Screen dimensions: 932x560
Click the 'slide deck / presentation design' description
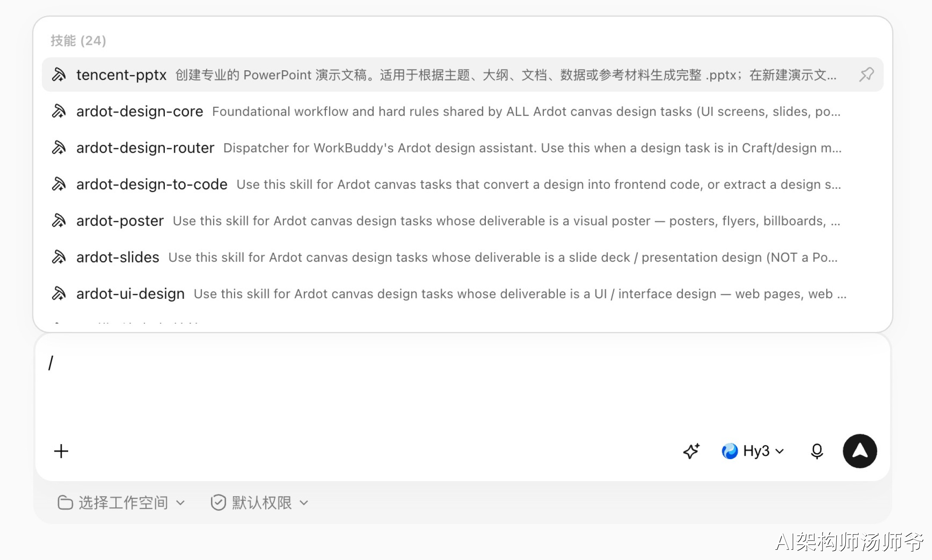click(x=503, y=257)
